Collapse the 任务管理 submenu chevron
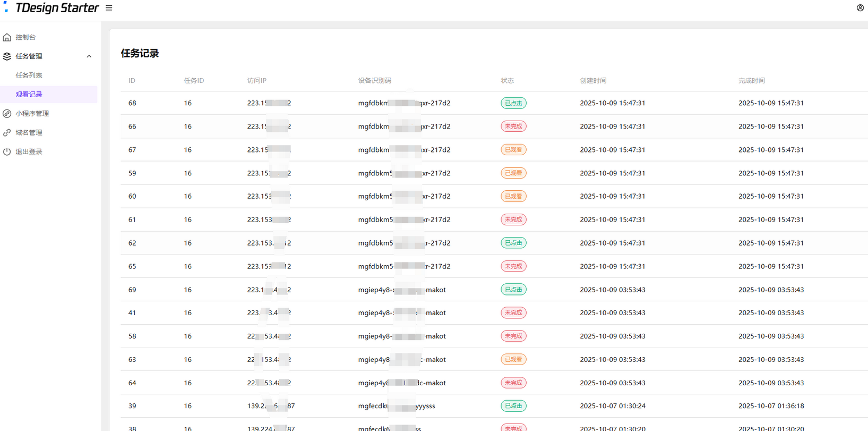 click(89, 56)
